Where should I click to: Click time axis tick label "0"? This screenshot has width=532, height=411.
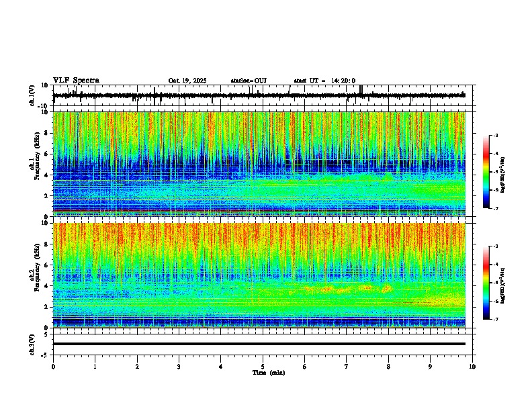click(x=53, y=367)
